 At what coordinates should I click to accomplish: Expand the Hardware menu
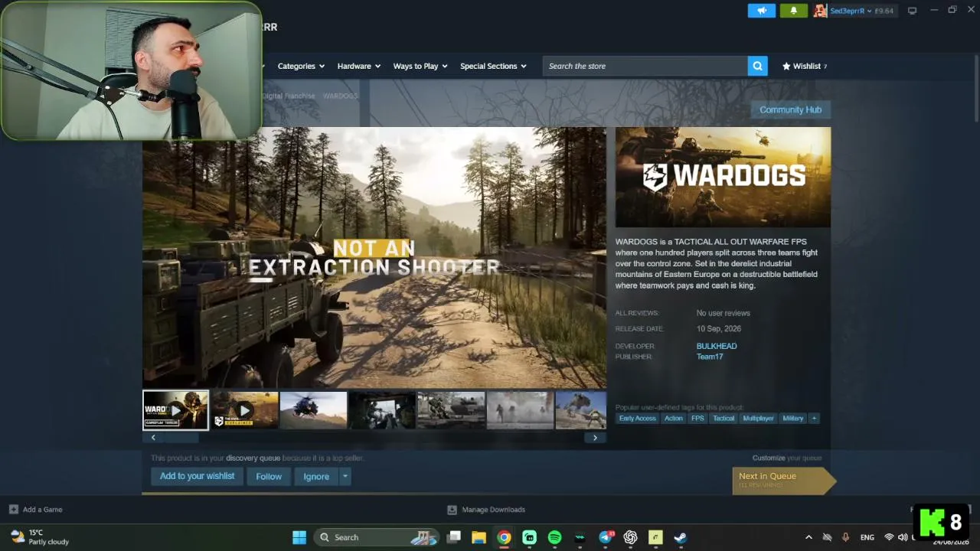[x=359, y=66]
